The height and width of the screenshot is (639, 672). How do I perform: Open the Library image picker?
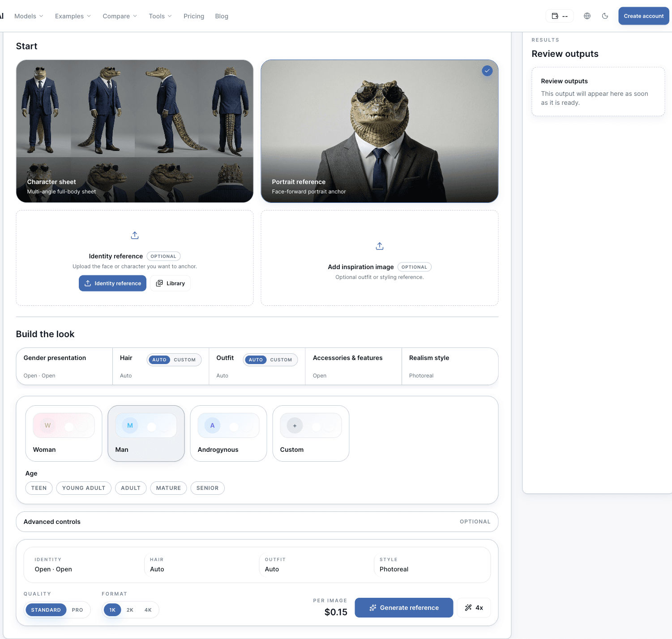click(170, 283)
